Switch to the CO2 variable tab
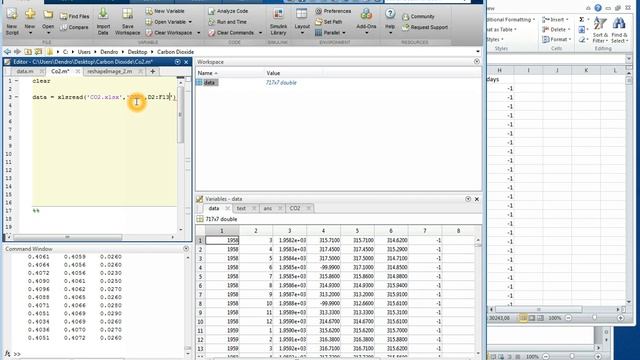The width and height of the screenshot is (640, 360). coord(295,208)
